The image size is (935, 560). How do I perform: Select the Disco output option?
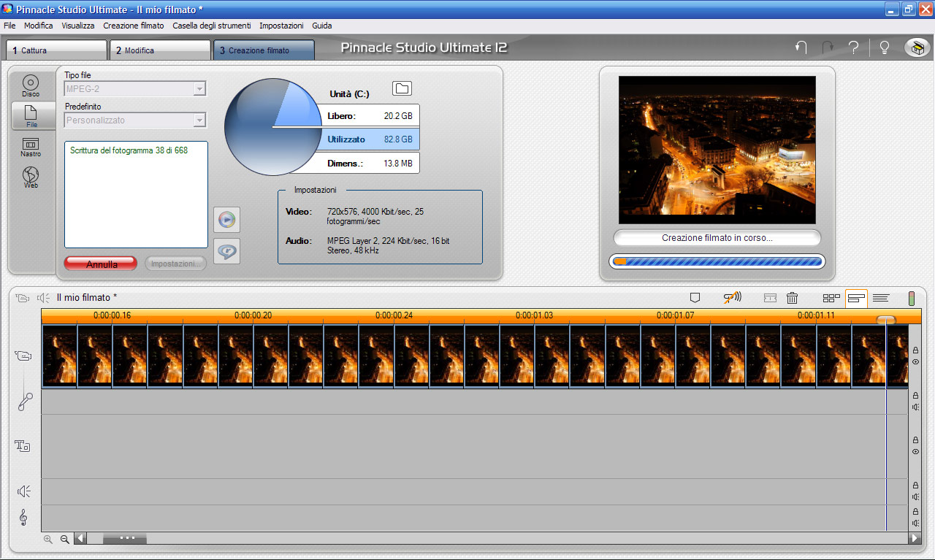coord(31,85)
